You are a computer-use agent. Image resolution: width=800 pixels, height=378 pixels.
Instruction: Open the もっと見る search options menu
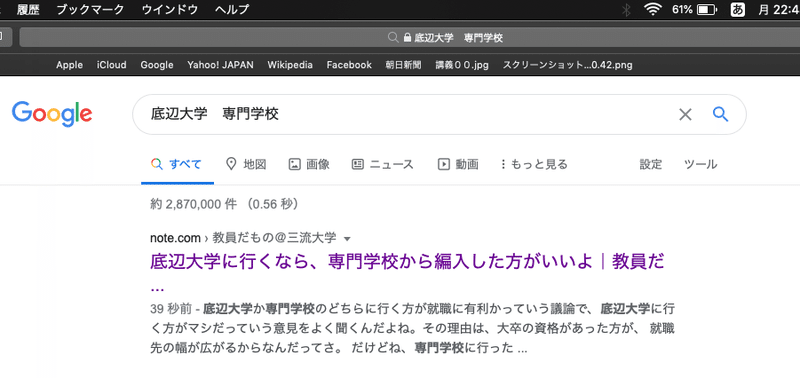tap(534, 164)
